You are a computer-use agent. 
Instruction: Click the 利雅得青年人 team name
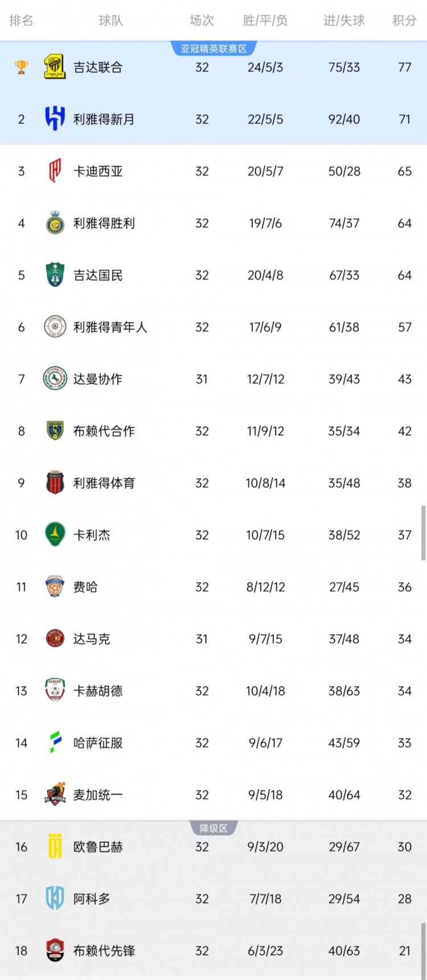(111, 327)
